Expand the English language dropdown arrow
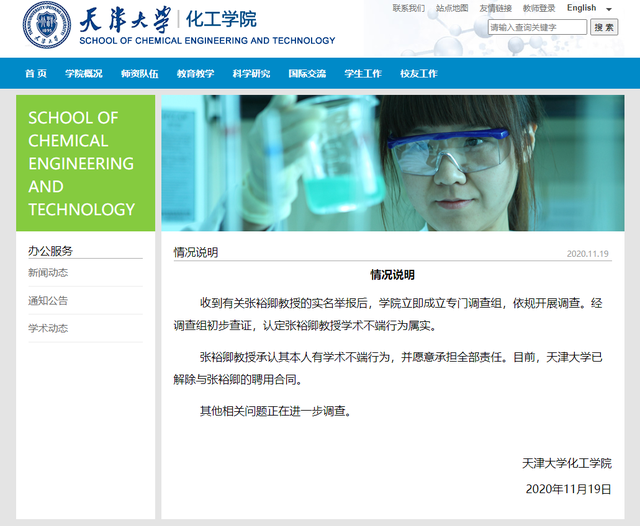The width and height of the screenshot is (640, 526). click(609, 9)
